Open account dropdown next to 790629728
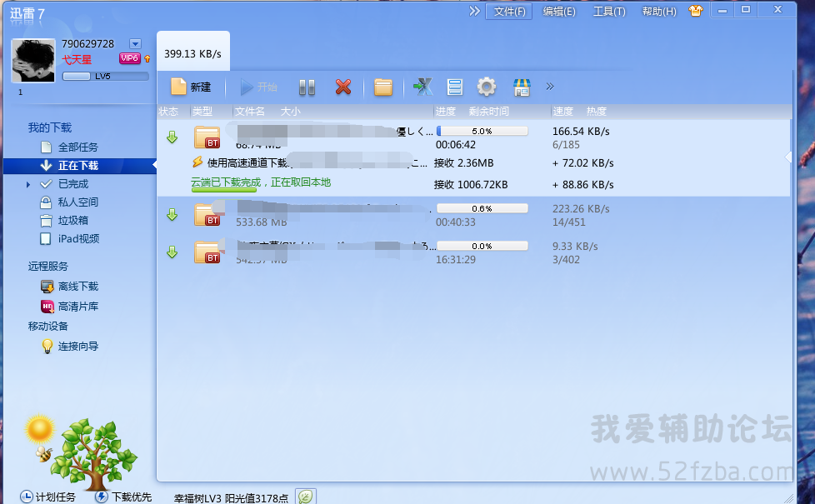The image size is (815, 504). (135, 44)
